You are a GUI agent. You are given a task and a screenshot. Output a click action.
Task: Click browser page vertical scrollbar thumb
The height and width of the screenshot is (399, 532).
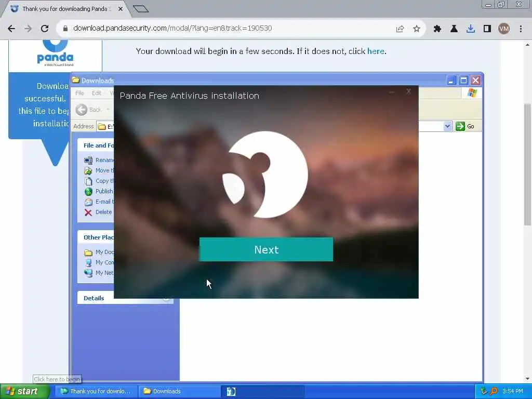point(527,164)
